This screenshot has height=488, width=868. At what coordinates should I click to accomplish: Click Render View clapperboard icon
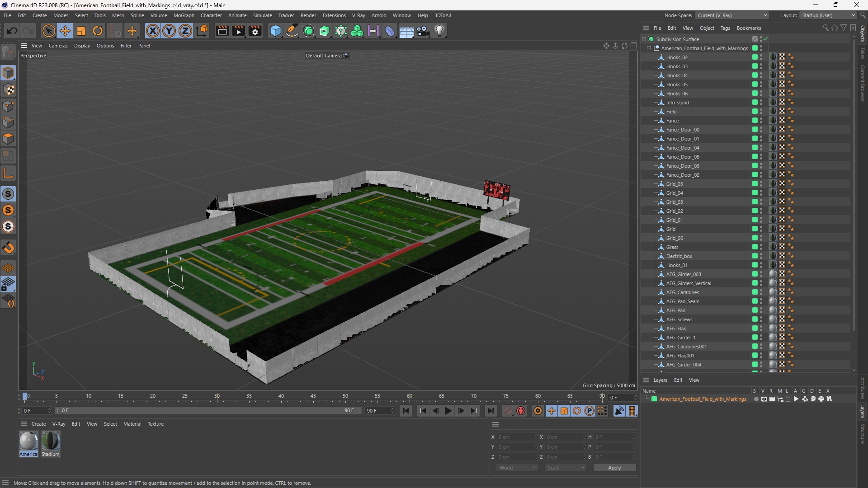(x=222, y=31)
